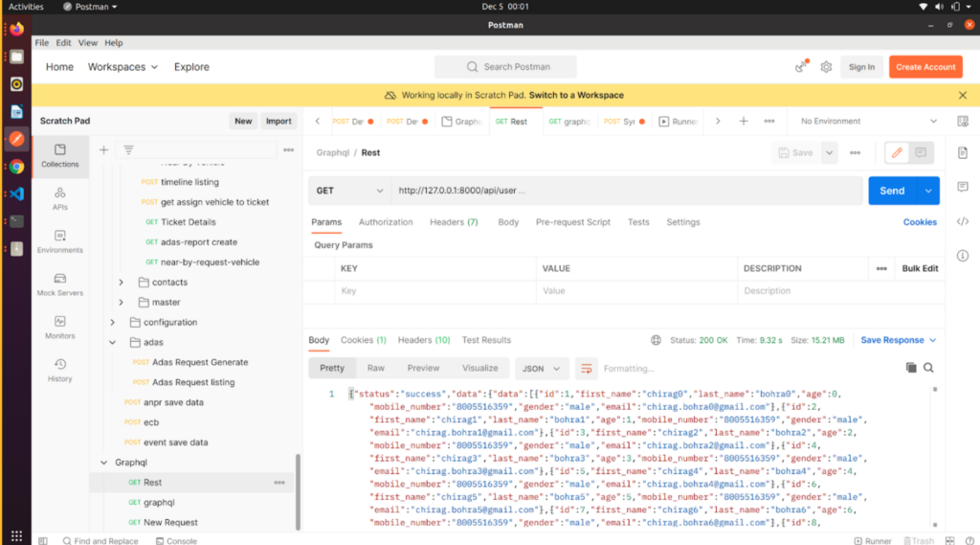980x545 pixels.
Task: Dismiss the Scratch Pad banner
Action: pos(963,95)
